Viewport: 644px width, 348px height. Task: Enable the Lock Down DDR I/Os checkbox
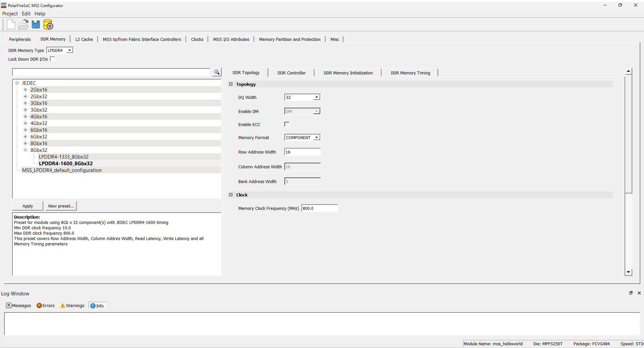tap(53, 59)
